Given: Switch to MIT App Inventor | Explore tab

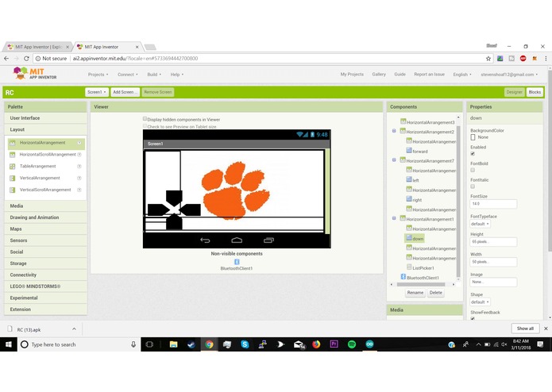Looking at the screenshot, I should click(x=38, y=47).
